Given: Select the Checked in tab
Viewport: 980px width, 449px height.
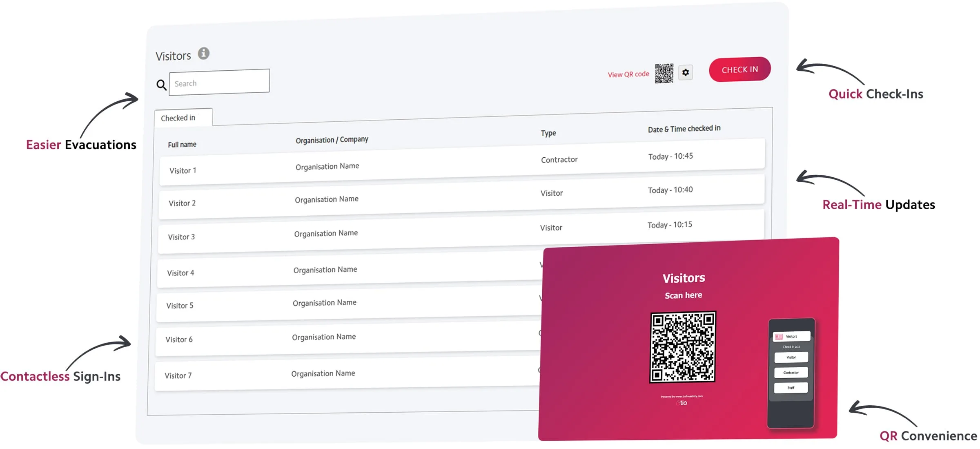Looking at the screenshot, I should (x=183, y=117).
